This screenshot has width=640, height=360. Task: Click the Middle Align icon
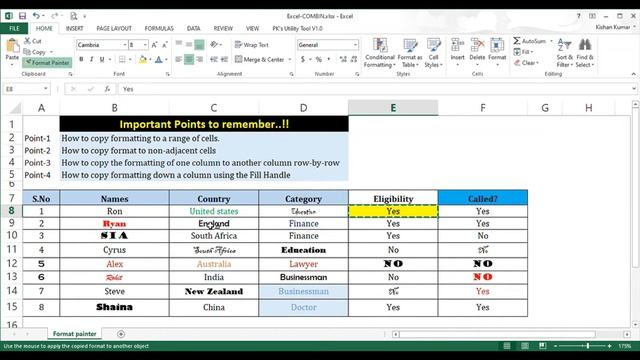pos(189,44)
